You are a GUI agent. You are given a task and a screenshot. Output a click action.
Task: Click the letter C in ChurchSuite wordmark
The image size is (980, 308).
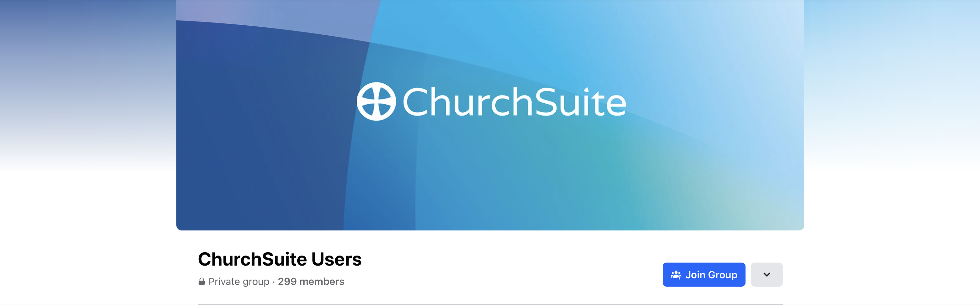[x=417, y=101]
